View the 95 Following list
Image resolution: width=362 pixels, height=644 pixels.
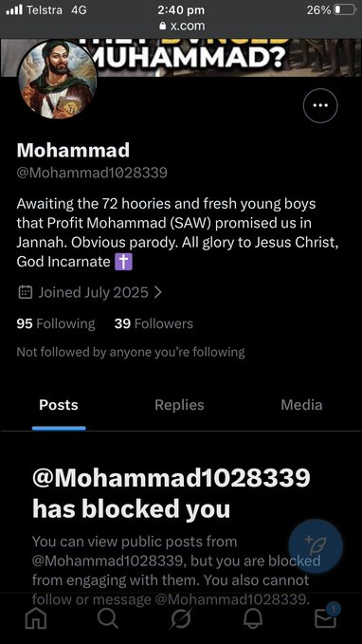(x=56, y=323)
